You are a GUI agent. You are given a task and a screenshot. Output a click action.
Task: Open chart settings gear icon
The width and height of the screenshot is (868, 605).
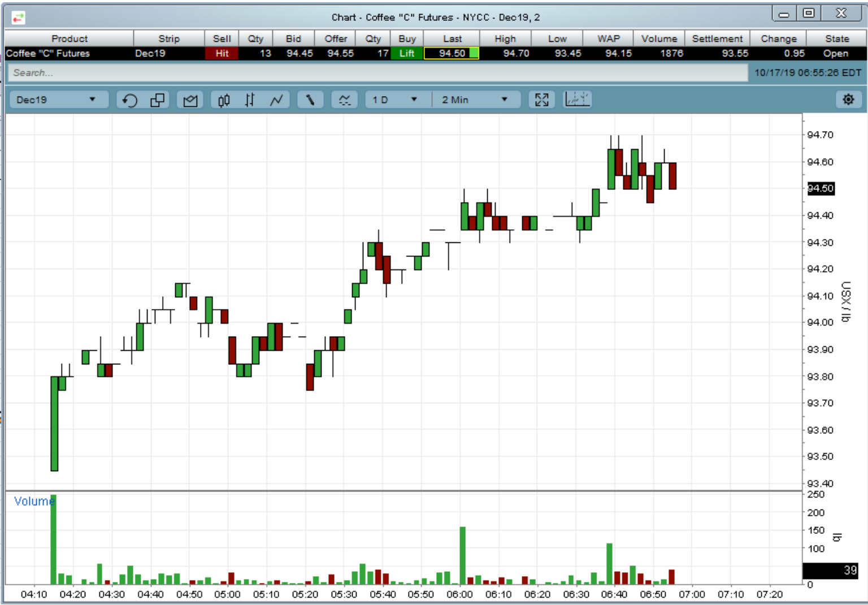848,99
